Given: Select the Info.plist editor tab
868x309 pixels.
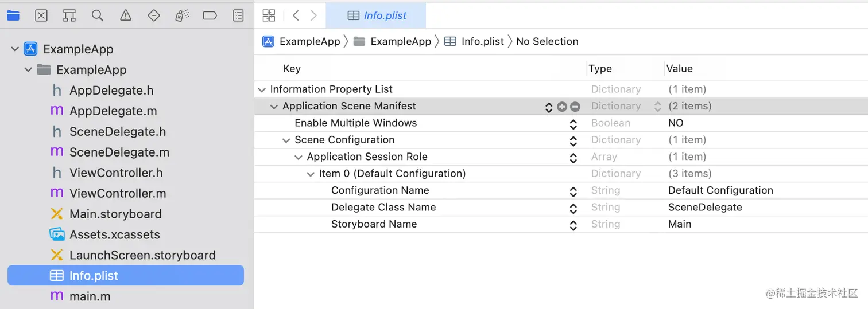Looking at the screenshot, I should [x=377, y=15].
